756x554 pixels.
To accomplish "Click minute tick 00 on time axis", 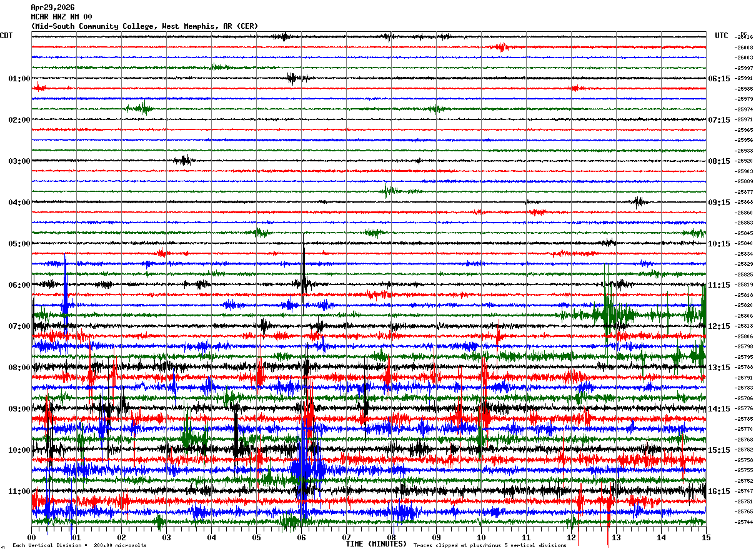I will coord(32,537).
